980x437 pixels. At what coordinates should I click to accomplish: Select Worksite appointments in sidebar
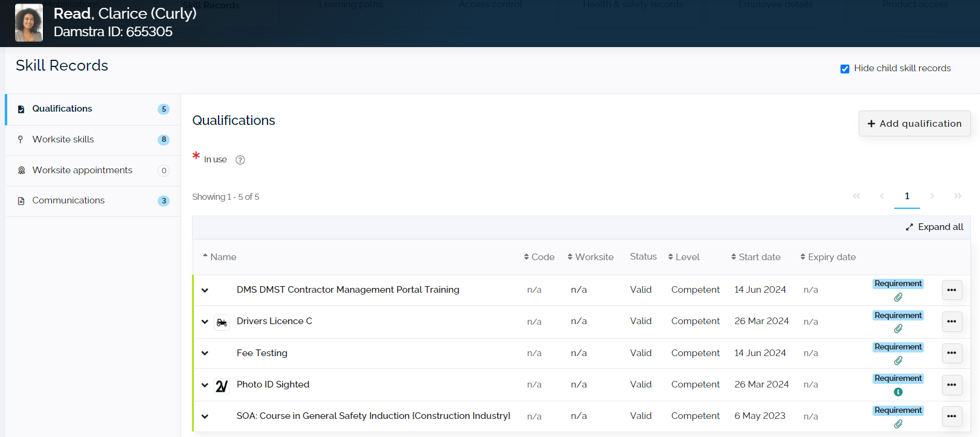tap(82, 170)
